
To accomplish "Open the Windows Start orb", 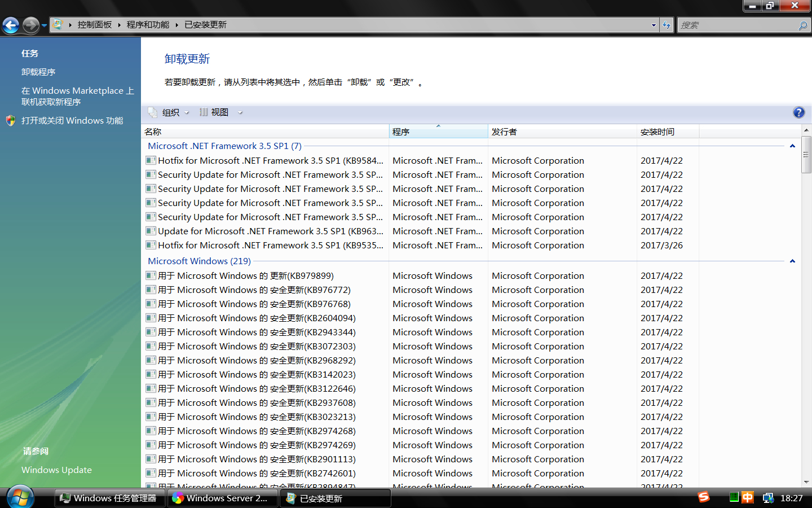I will click(x=20, y=497).
